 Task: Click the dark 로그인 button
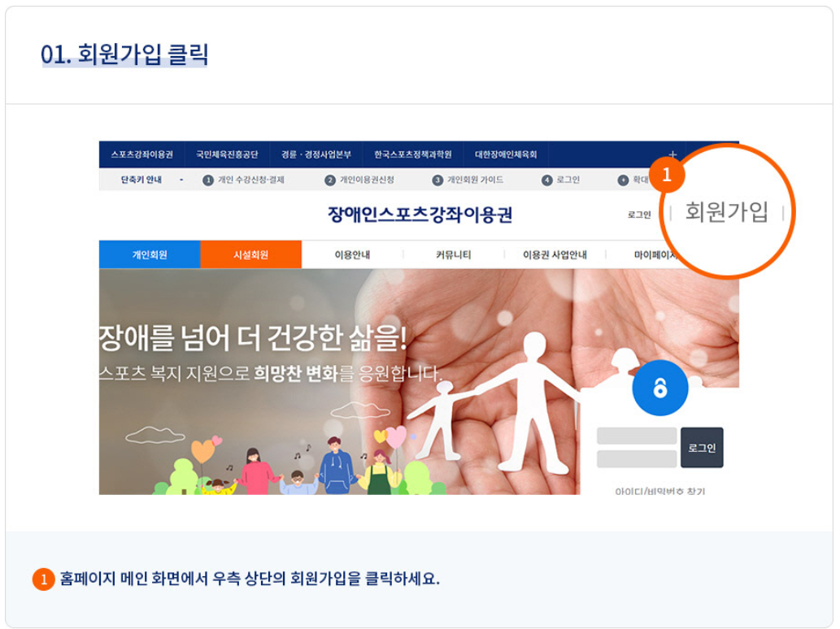tap(702, 448)
